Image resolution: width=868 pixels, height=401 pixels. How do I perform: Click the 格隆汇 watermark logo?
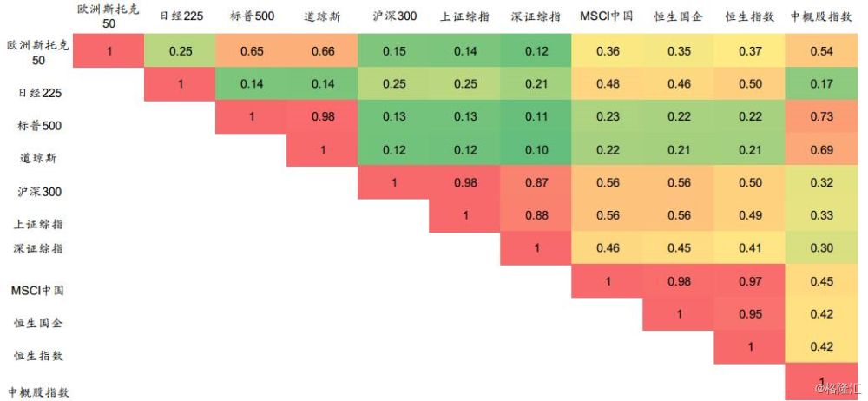(x=834, y=387)
